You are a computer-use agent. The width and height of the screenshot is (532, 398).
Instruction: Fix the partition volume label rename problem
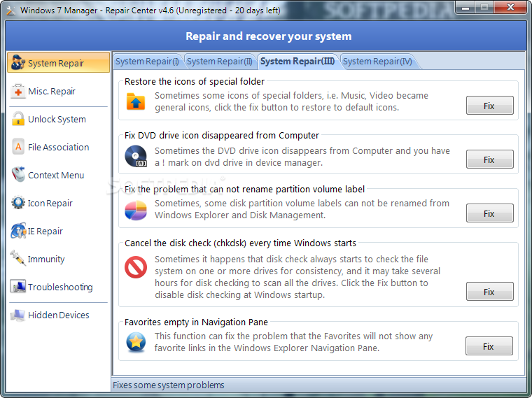click(489, 213)
